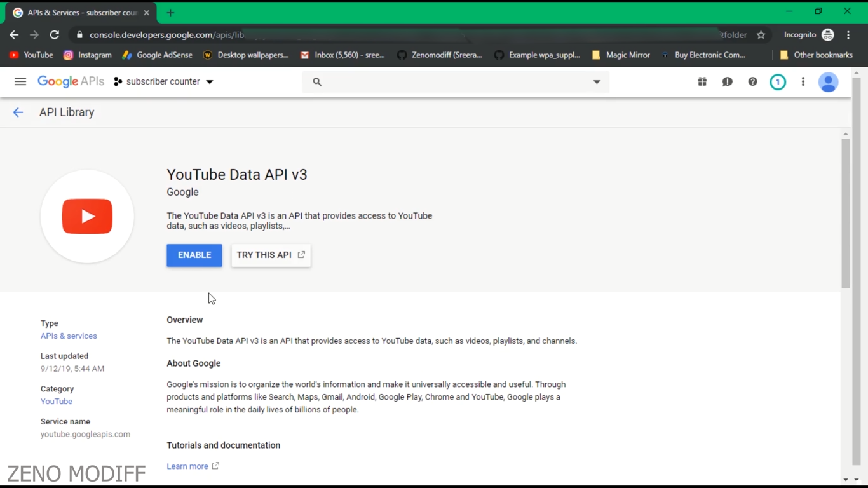868x488 pixels.
Task: Reload the current page
Action: [55, 35]
